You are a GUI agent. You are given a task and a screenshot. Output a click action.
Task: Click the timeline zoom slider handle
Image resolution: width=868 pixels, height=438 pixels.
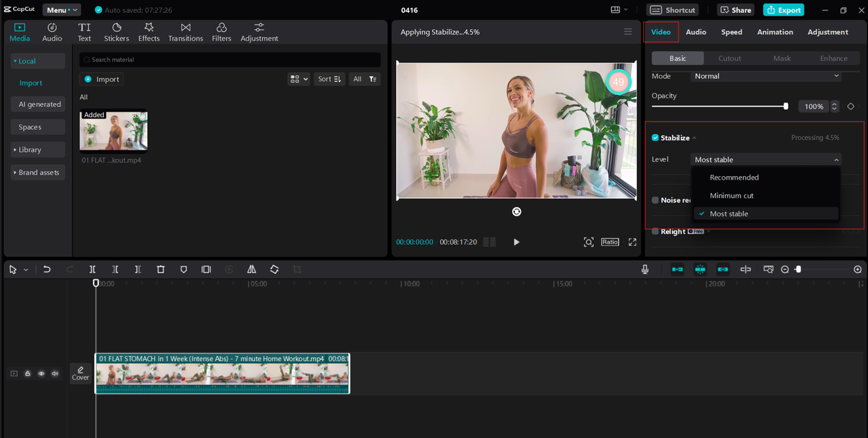[x=798, y=269]
